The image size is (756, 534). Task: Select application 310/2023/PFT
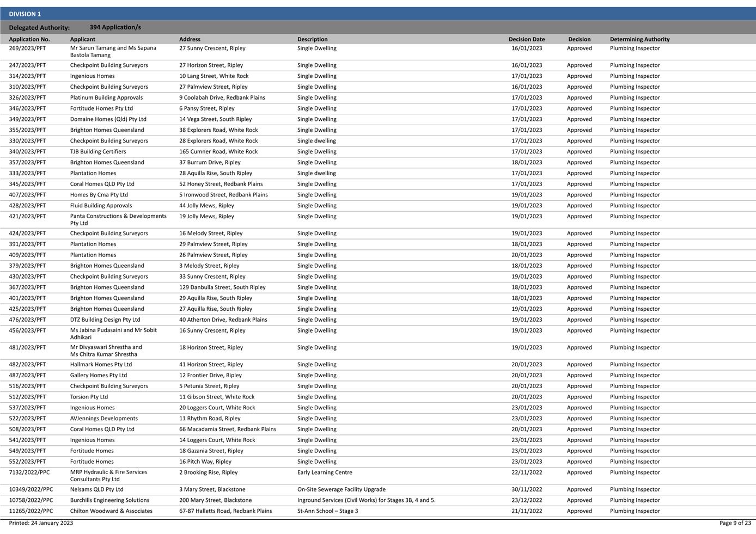(x=27, y=87)
